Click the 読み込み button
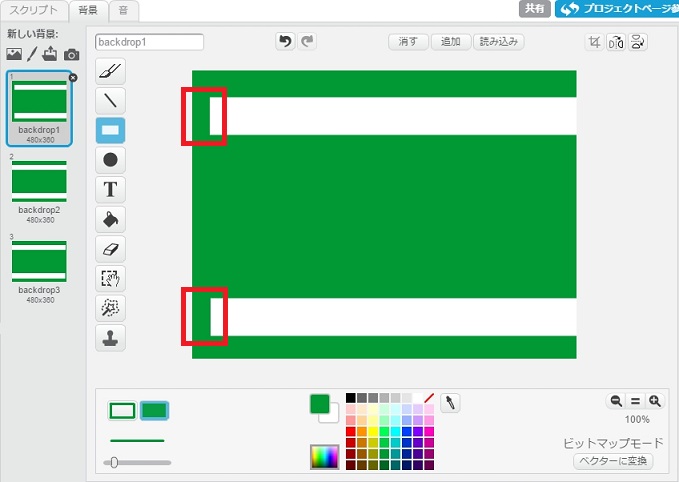 click(498, 42)
